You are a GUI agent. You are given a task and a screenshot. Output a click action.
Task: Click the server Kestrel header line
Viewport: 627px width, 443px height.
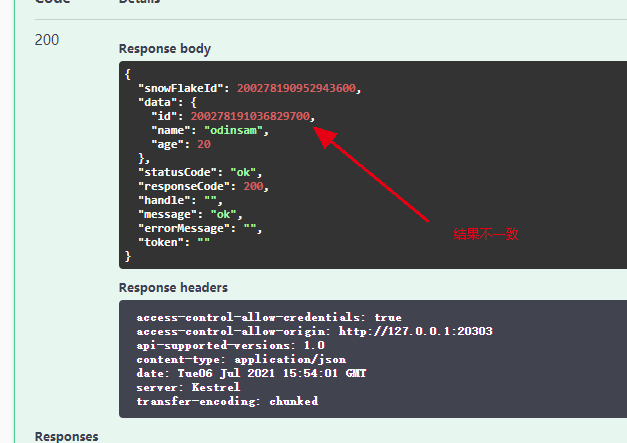coord(188,387)
